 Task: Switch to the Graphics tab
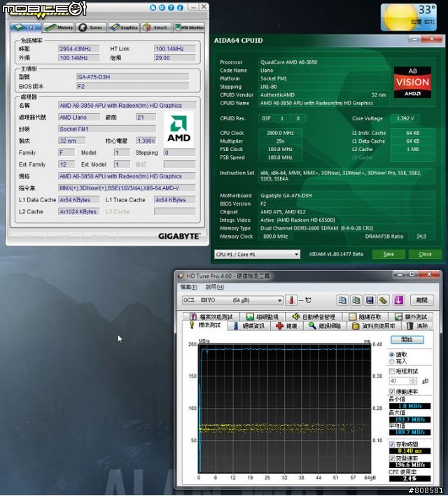tap(123, 27)
